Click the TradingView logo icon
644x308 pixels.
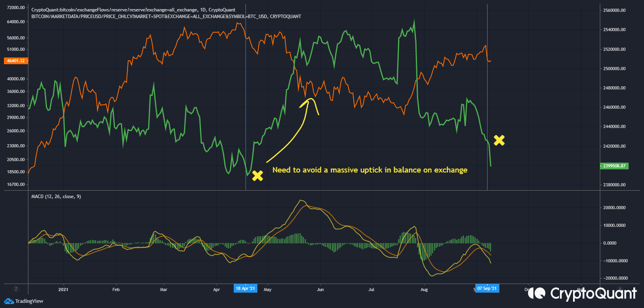[x=9, y=301]
